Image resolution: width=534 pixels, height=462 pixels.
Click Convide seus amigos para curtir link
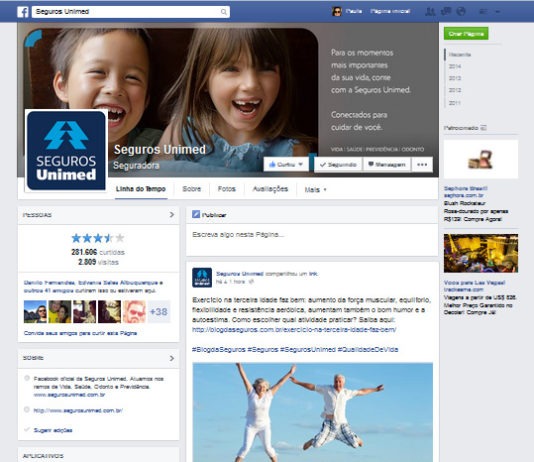point(80,333)
